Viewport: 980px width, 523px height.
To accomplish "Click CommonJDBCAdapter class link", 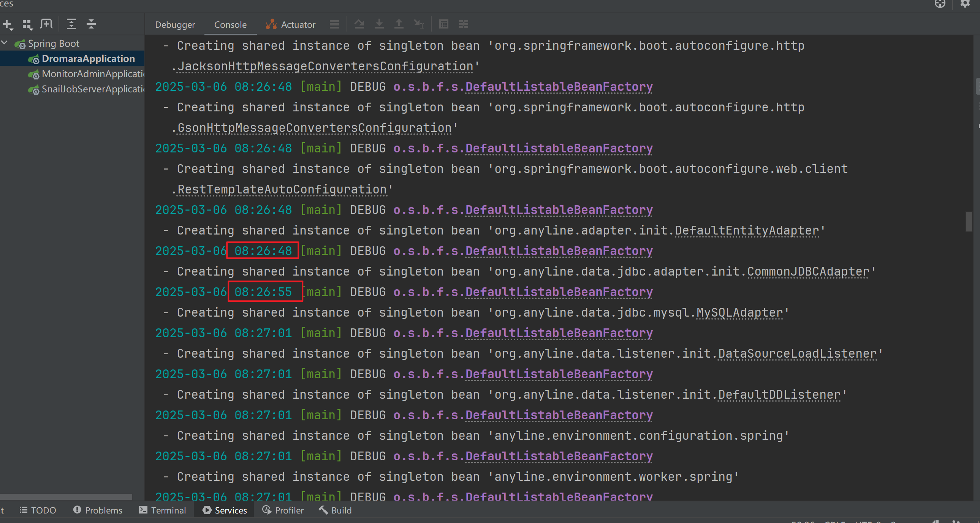I will point(808,272).
